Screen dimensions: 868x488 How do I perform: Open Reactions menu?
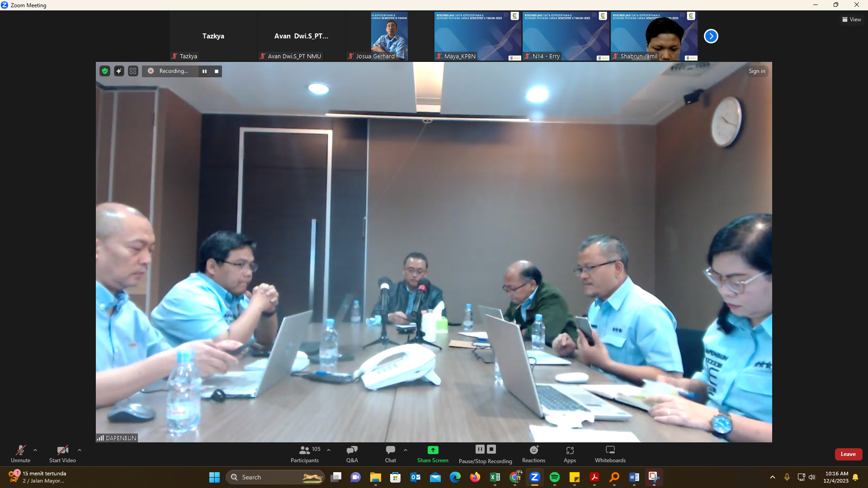click(x=533, y=454)
